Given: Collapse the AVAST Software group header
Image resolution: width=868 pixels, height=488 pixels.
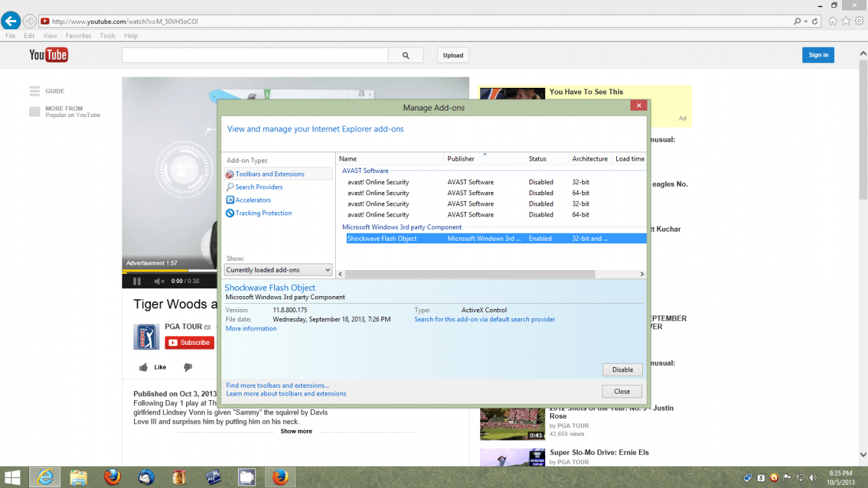Looking at the screenshot, I should click(365, 170).
